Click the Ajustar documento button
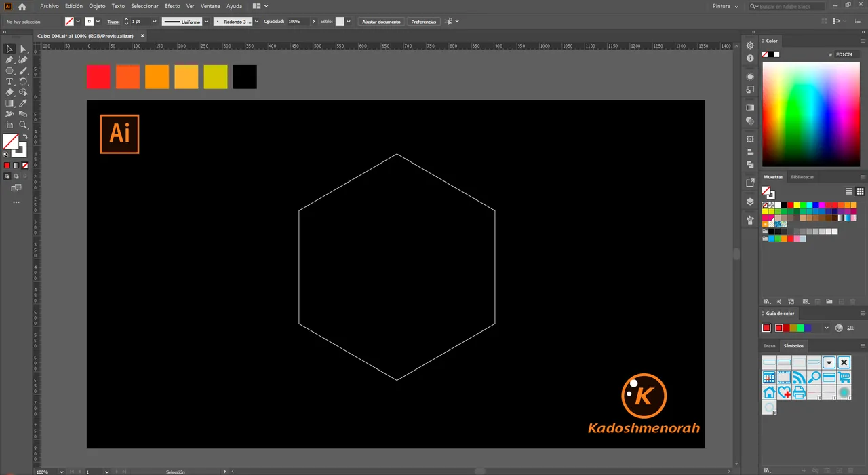868x475 pixels. 381,22
